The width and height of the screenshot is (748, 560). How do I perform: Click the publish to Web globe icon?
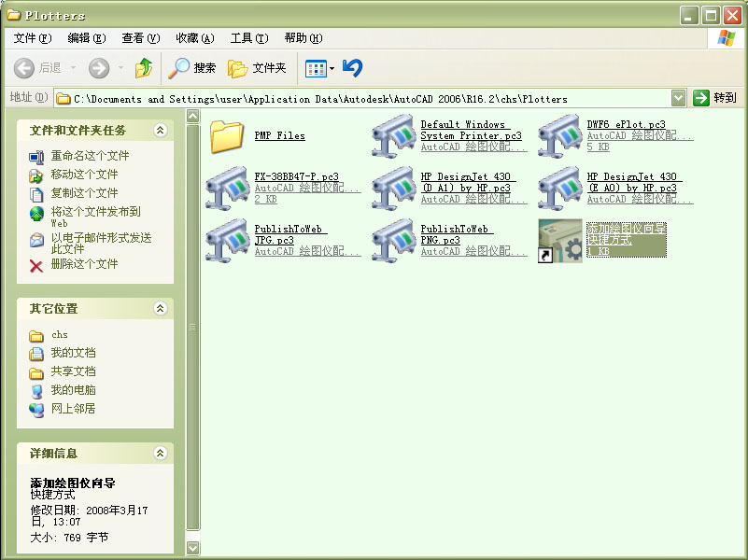tap(36, 214)
